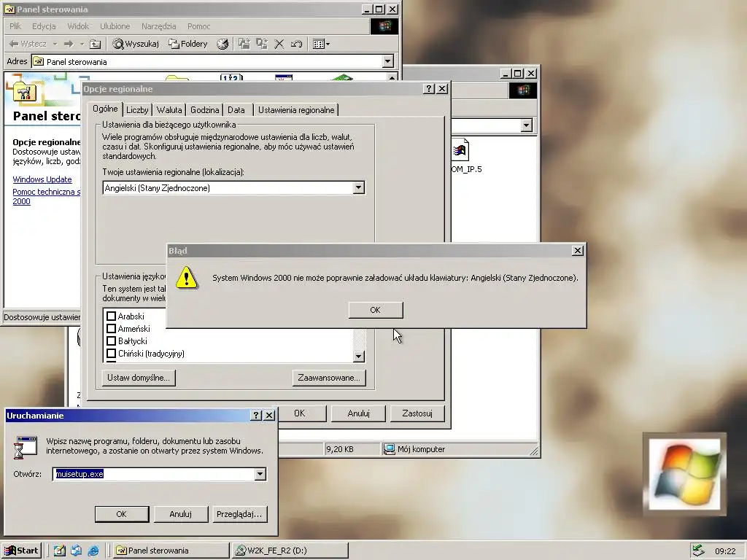Click the help question mark in Uruchamianie

pyautogui.click(x=256, y=415)
